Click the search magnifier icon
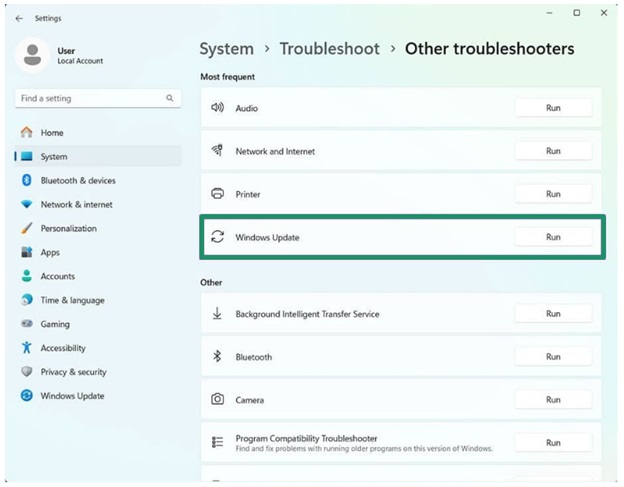Image resolution: width=624 pixels, height=487 pixels. click(x=170, y=99)
